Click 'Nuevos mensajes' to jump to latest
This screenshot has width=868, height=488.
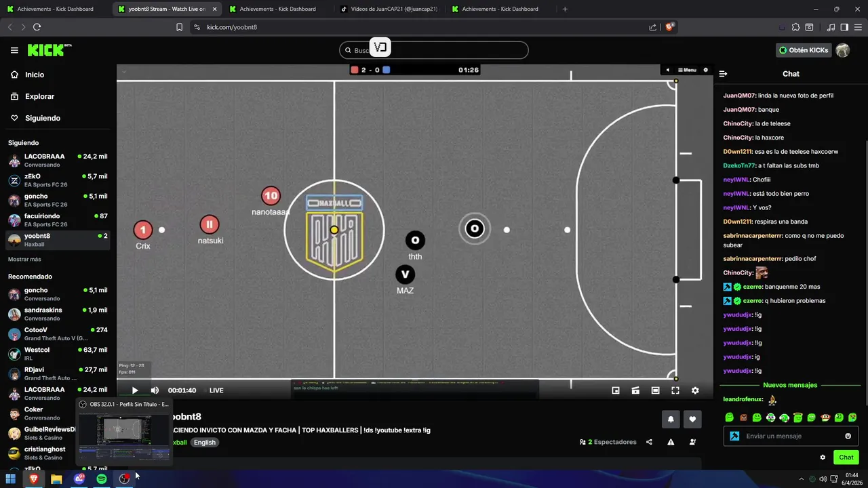[790, 385]
